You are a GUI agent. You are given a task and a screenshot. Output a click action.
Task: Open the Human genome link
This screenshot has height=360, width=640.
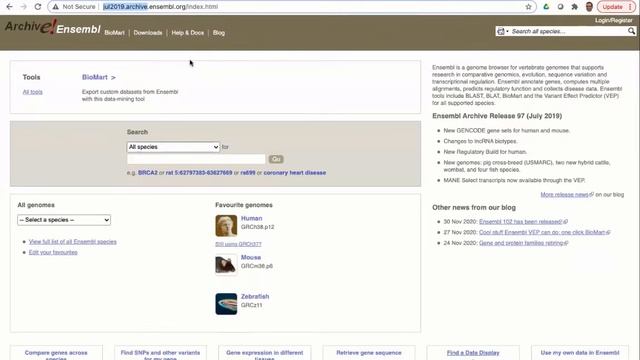[251, 218]
